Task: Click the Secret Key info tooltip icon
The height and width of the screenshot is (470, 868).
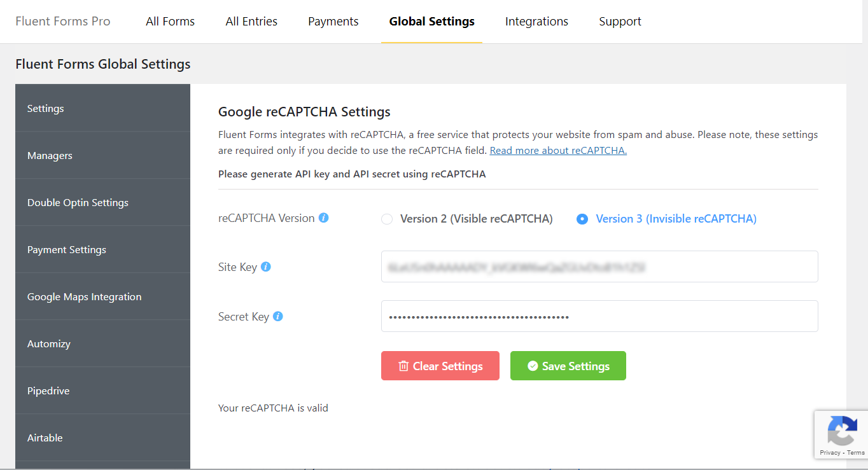Action: [x=277, y=316]
